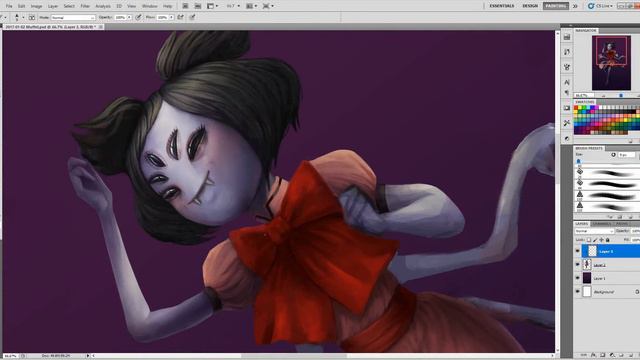Toggle lock all for layer
The height and width of the screenshot is (360, 640).
(x=607, y=240)
